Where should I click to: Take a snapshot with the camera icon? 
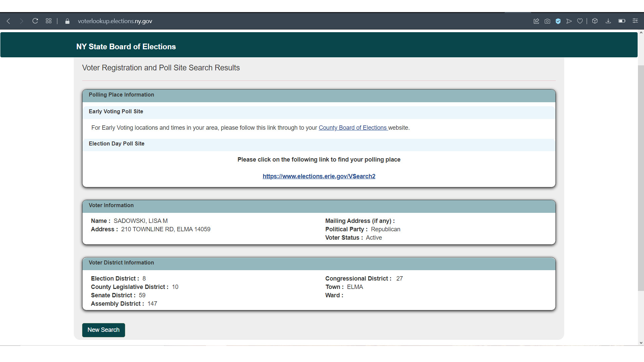(547, 21)
